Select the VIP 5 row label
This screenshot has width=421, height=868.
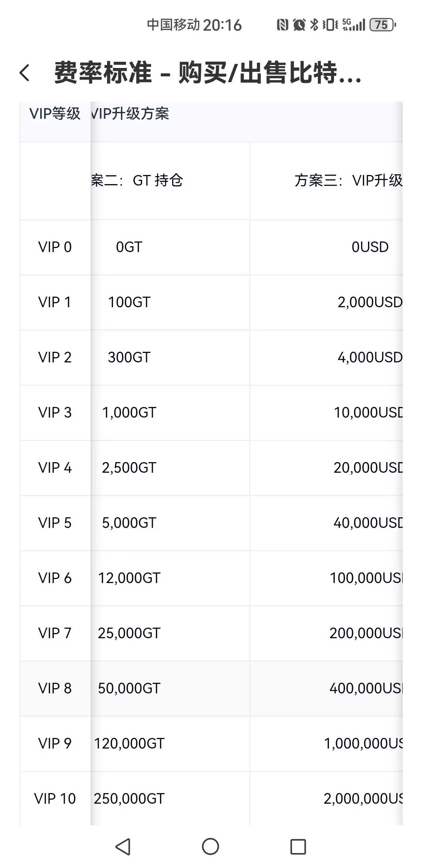coord(55,523)
